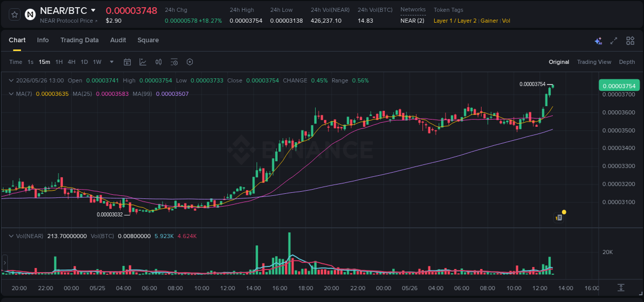Click the current price tag 0.00003754 on axis

(619, 86)
